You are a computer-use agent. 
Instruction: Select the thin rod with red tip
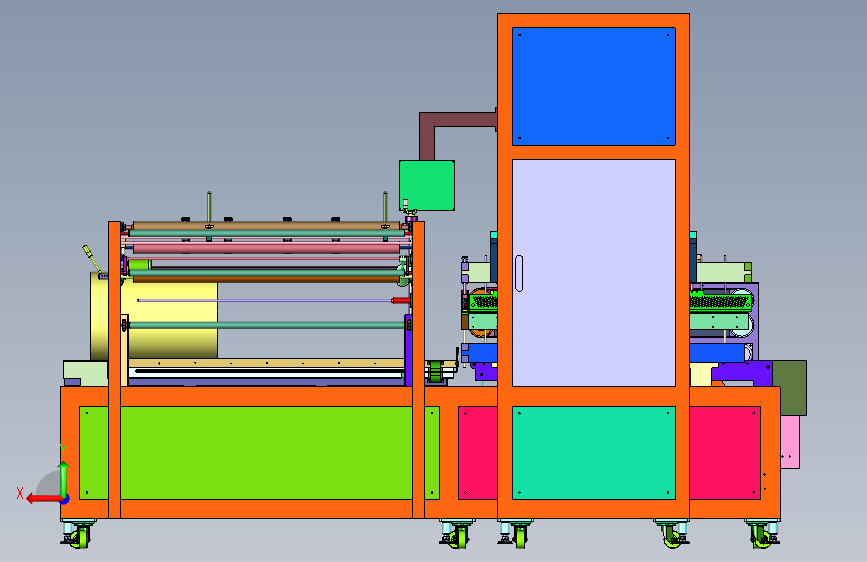pos(274,300)
